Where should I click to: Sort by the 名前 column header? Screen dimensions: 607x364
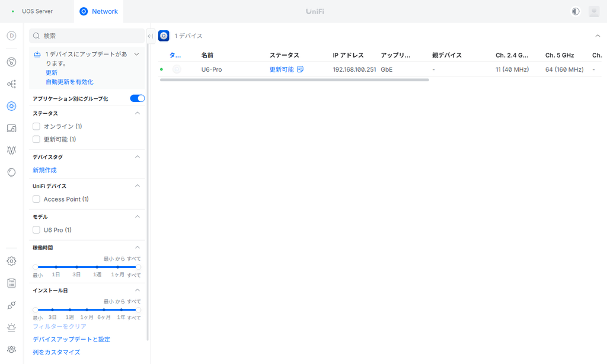(x=207, y=55)
